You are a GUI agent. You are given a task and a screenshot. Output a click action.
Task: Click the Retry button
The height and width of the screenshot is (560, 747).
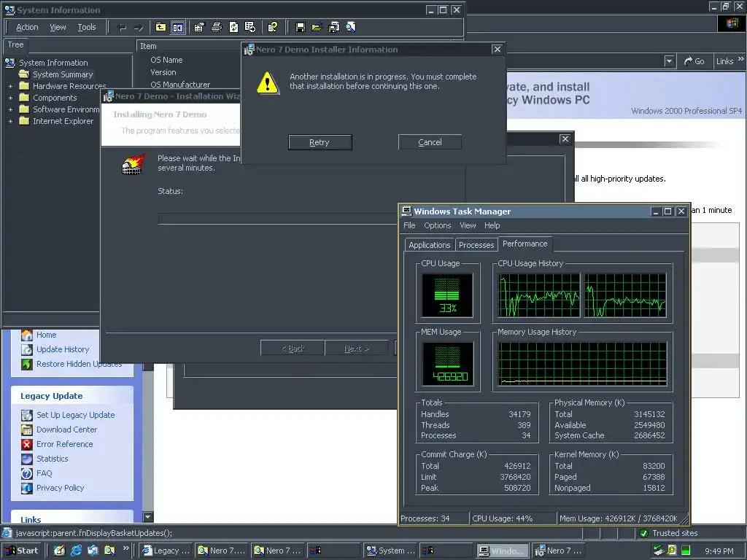click(x=320, y=142)
